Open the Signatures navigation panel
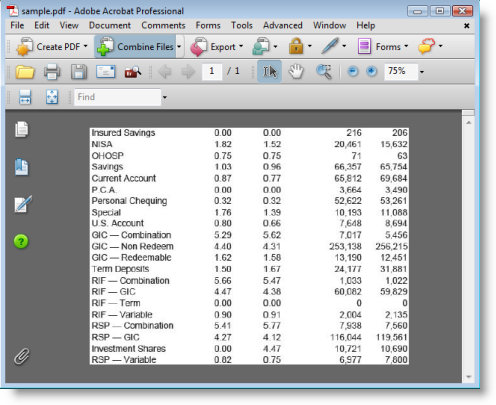 (23, 204)
